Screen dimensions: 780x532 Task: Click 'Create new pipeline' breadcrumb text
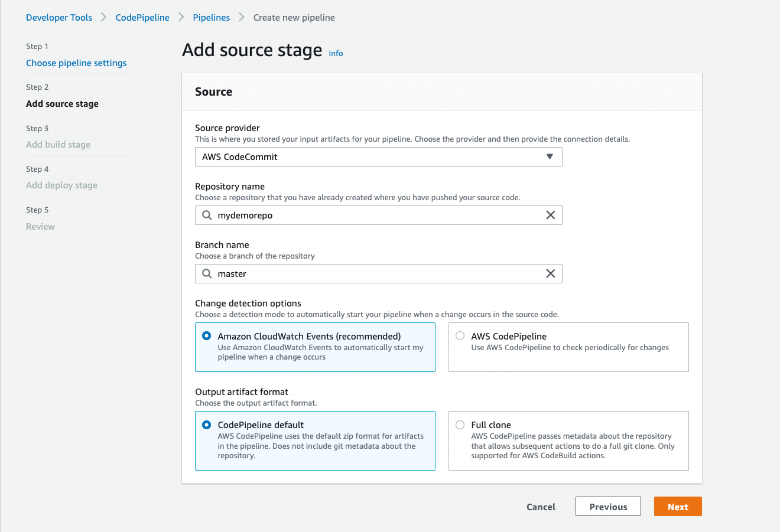[x=294, y=17]
